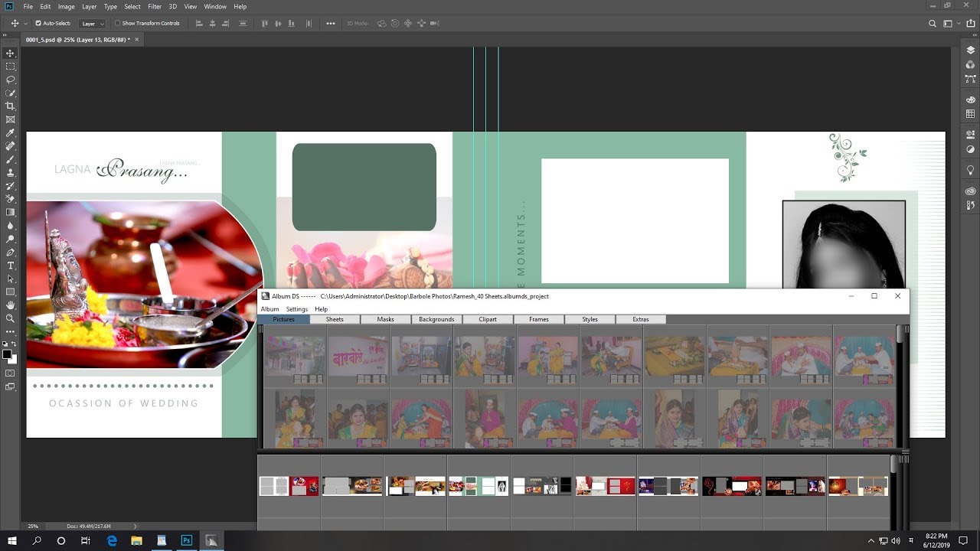Viewport: 980px width, 551px height.
Task: Select the Crop tool
Action: point(10,106)
